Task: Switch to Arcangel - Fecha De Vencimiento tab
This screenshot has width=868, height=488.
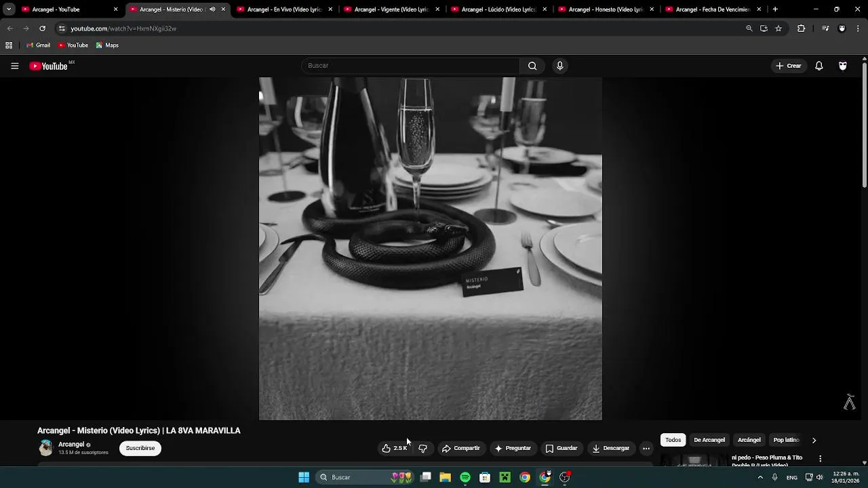Action: tap(713, 9)
